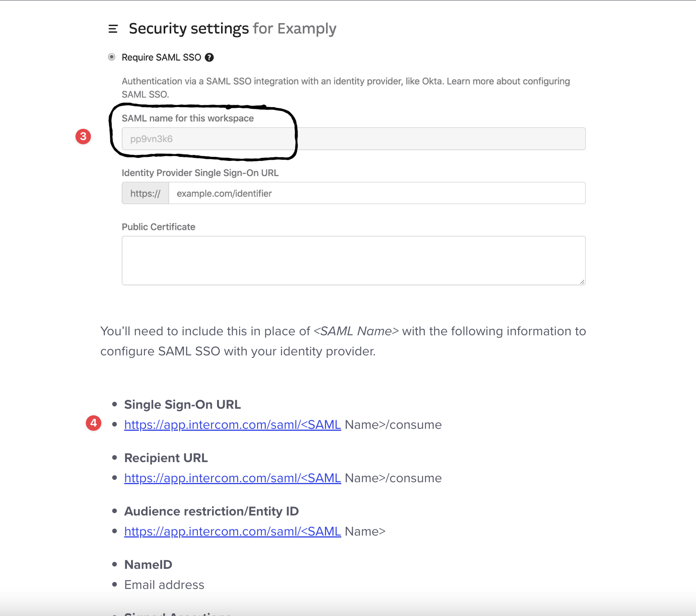Click the Security settings page heading
The width and height of the screenshot is (696, 616).
(232, 29)
